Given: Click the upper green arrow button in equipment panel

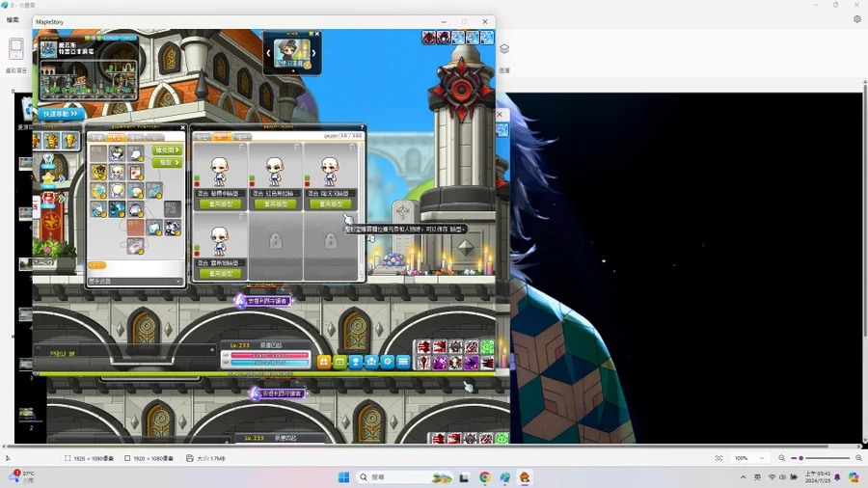Looking at the screenshot, I should click(167, 149).
